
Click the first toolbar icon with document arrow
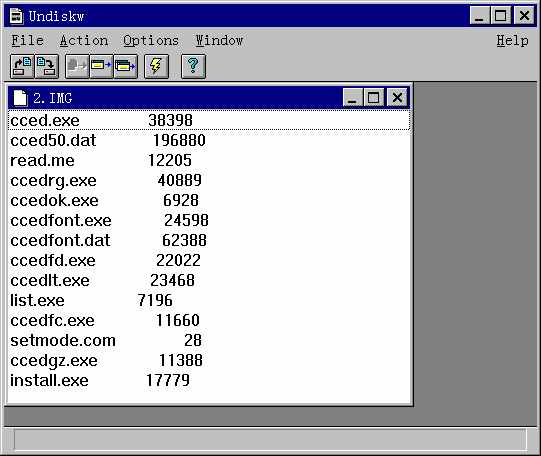(22, 66)
